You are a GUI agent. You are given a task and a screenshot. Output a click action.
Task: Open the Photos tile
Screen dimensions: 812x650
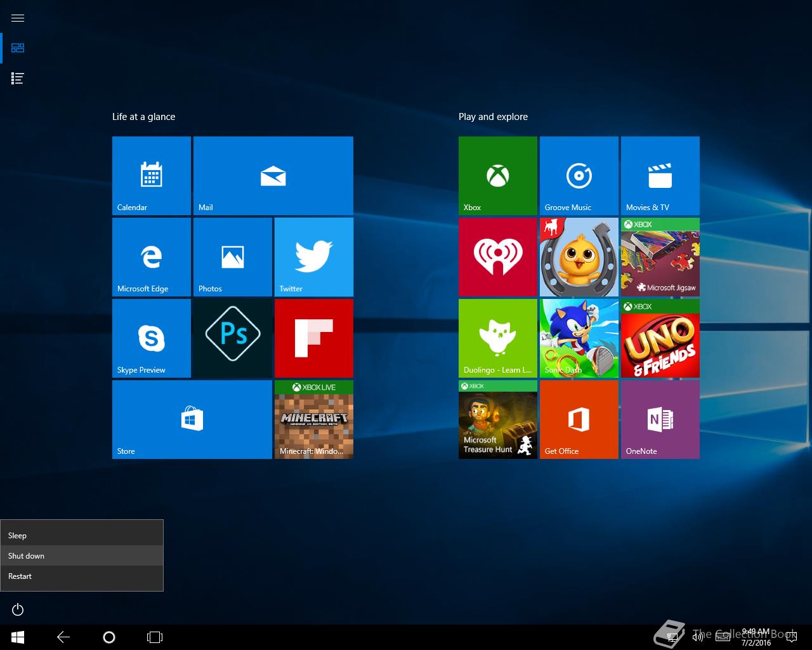pos(233,257)
